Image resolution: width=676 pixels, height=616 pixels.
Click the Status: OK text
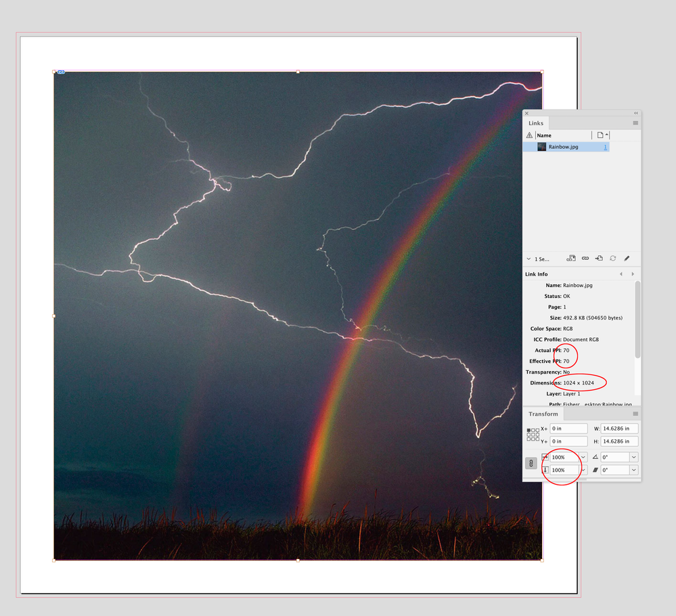557,296
